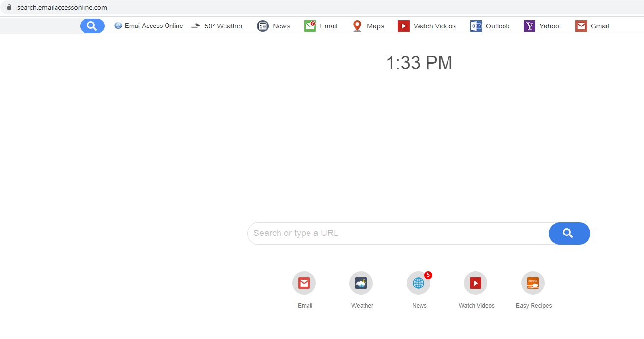
Task: Open the News newspaper icon in the toolbar
Action: click(x=263, y=26)
